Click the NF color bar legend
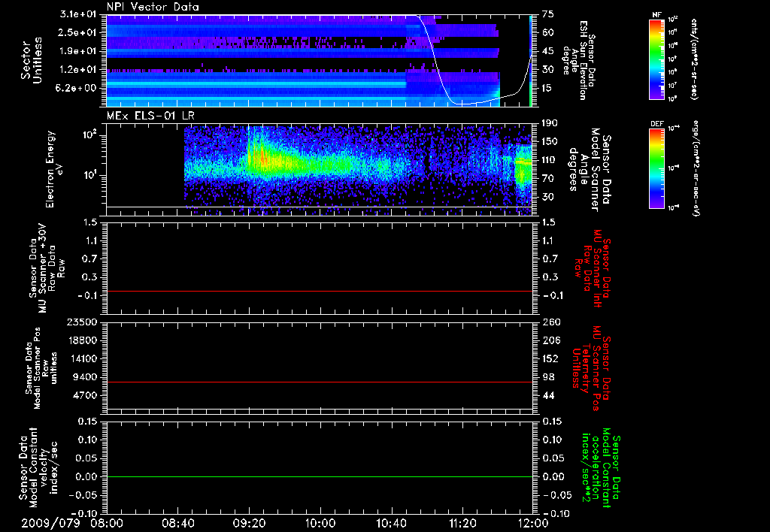770x532 pixels. tap(657, 59)
